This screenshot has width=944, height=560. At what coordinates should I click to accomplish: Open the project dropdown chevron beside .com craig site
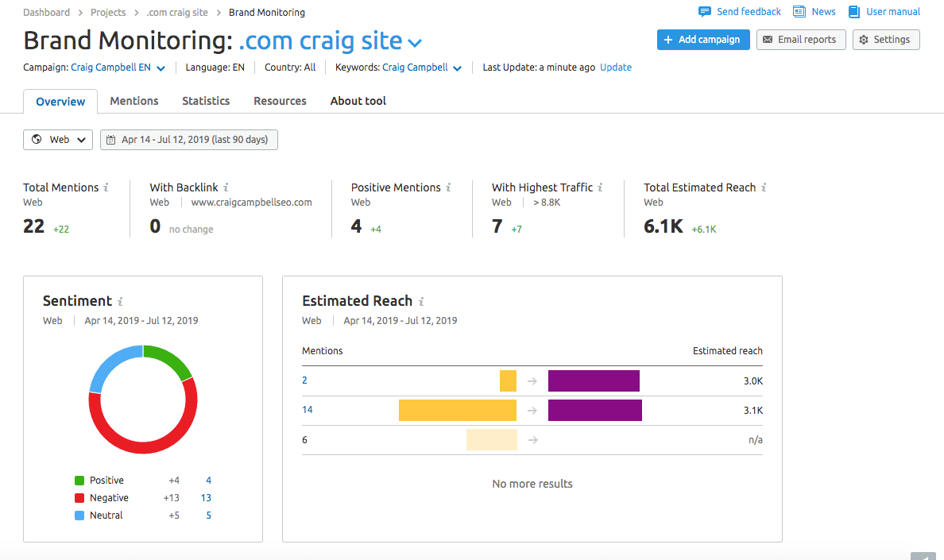(x=415, y=43)
